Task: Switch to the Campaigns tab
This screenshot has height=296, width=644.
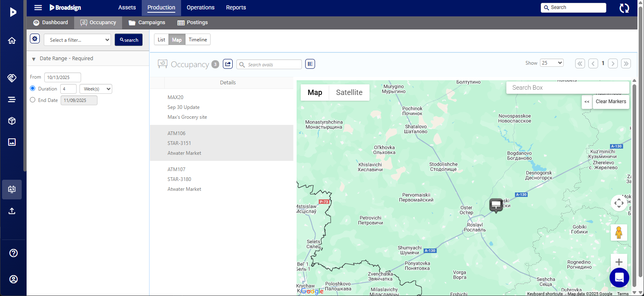Action: click(x=147, y=23)
